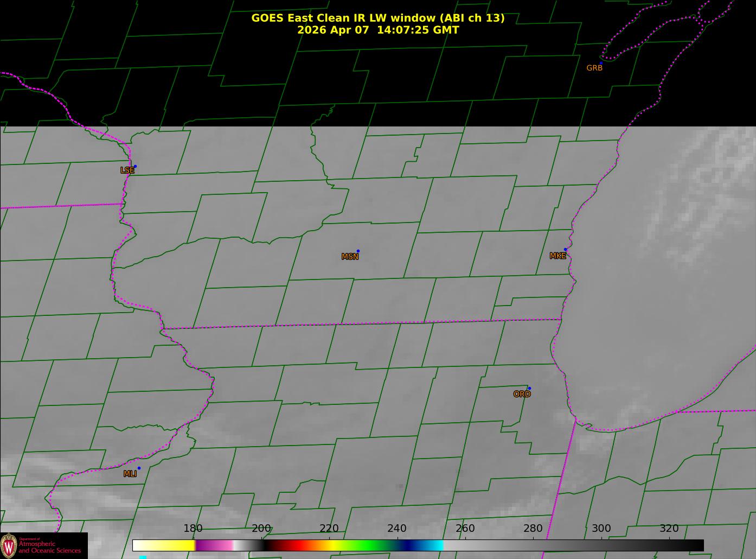The width and height of the screenshot is (756, 559).
Task: Click the MKE station label
Action: pyautogui.click(x=558, y=256)
